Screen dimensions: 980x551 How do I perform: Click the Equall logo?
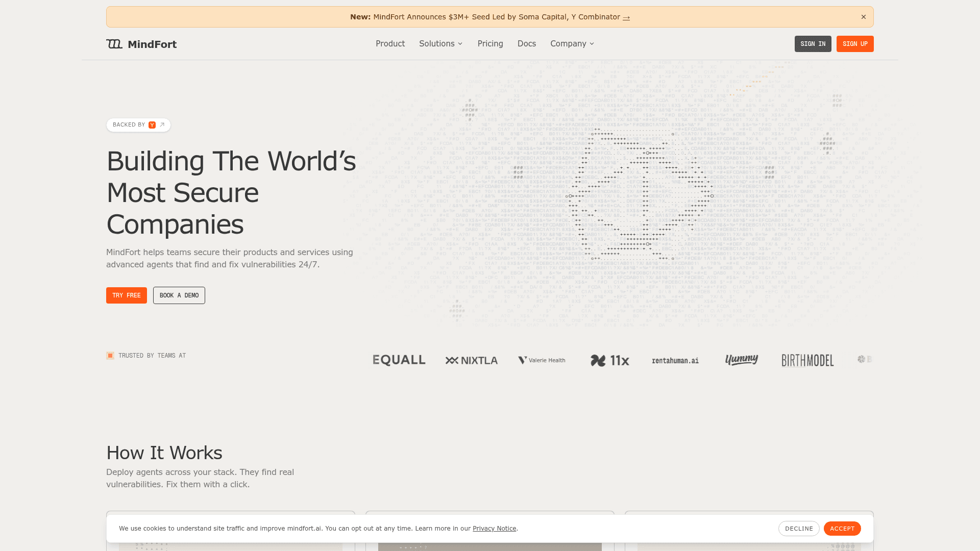[399, 360]
